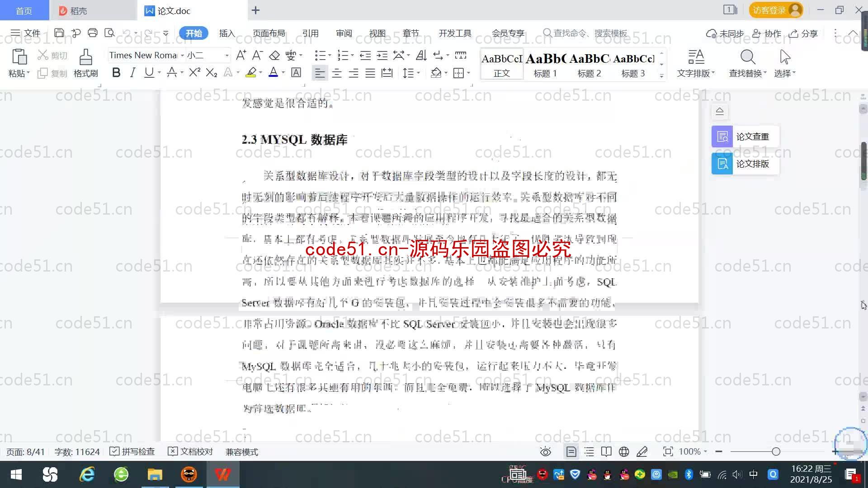The image size is (868, 488).
Task: Open the Font name dropdown
Action: [x=182, y=55]
